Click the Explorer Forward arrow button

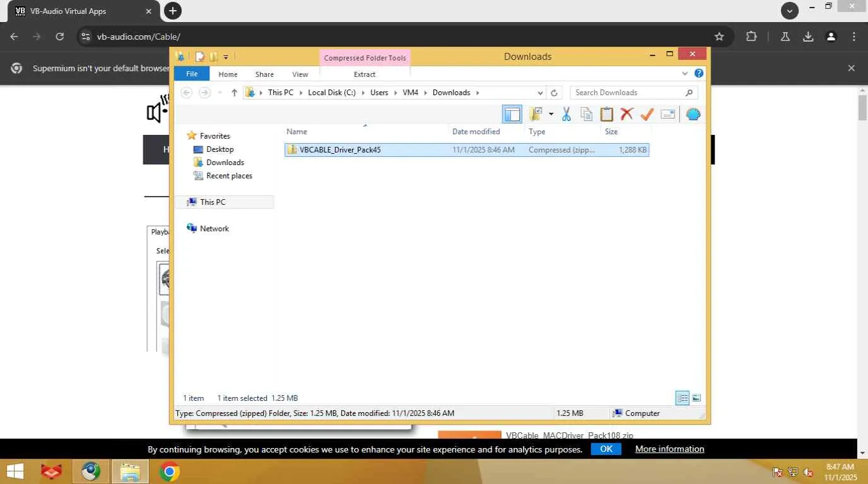pyautogui.click(x=204, y=93)
